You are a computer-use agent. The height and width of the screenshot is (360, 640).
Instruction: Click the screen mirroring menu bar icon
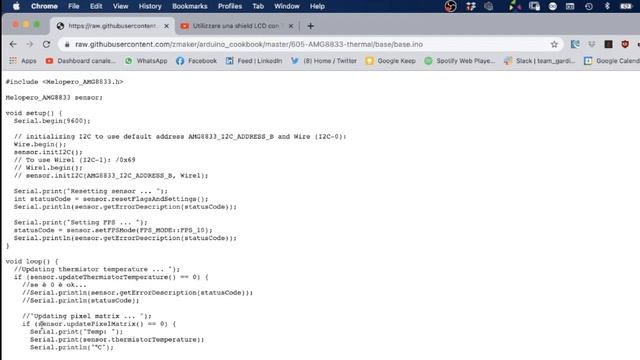(x=534, y=6)
